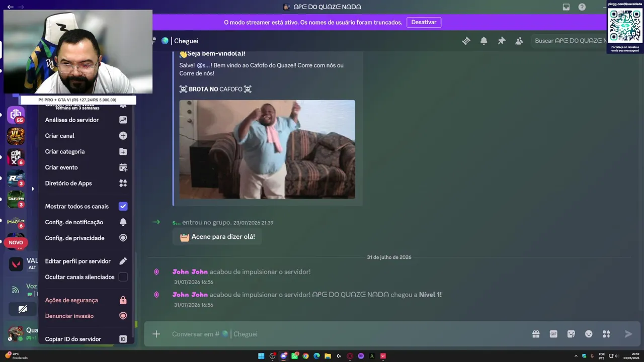Click the POR language indicator in the tray
644x362 pixels.
pos(602,356)
